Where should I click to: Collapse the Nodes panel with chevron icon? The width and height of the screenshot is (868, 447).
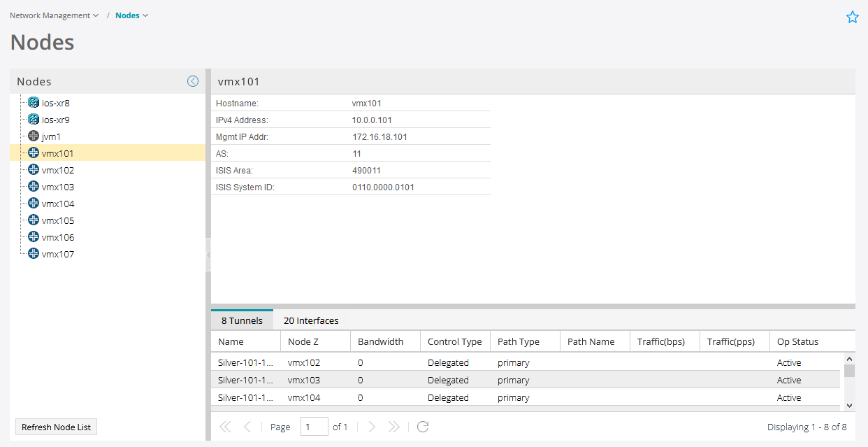[x=193, y=80]
